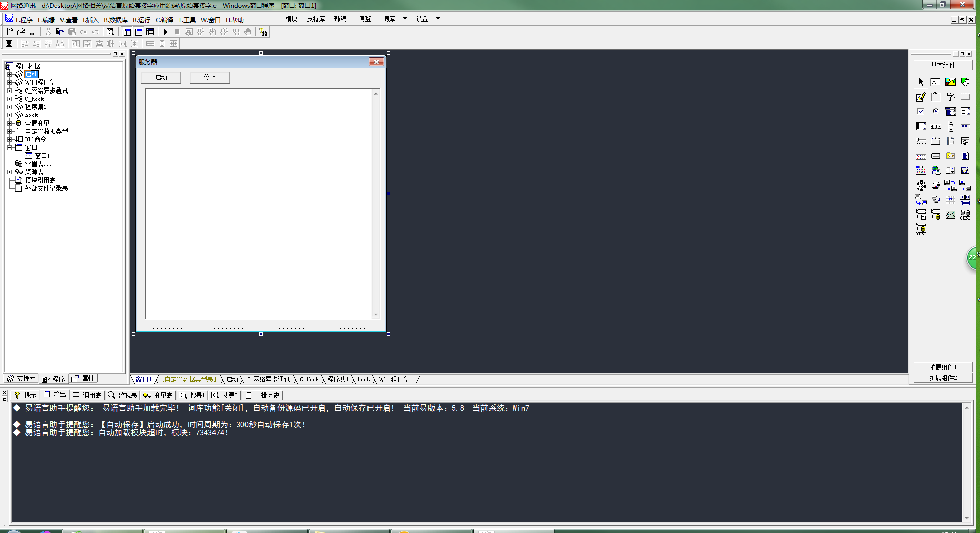
Task: Open the R.运行 menu
Action: pos(141,20)
